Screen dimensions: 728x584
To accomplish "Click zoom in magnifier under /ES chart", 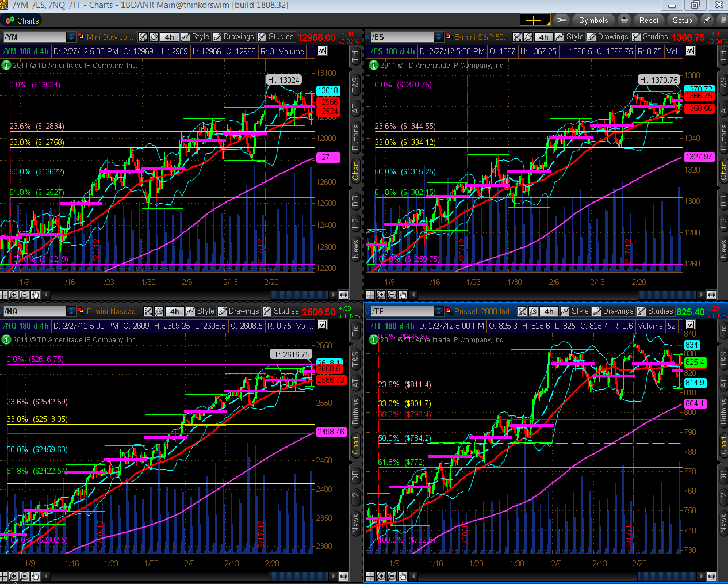I will coord(381,295).
